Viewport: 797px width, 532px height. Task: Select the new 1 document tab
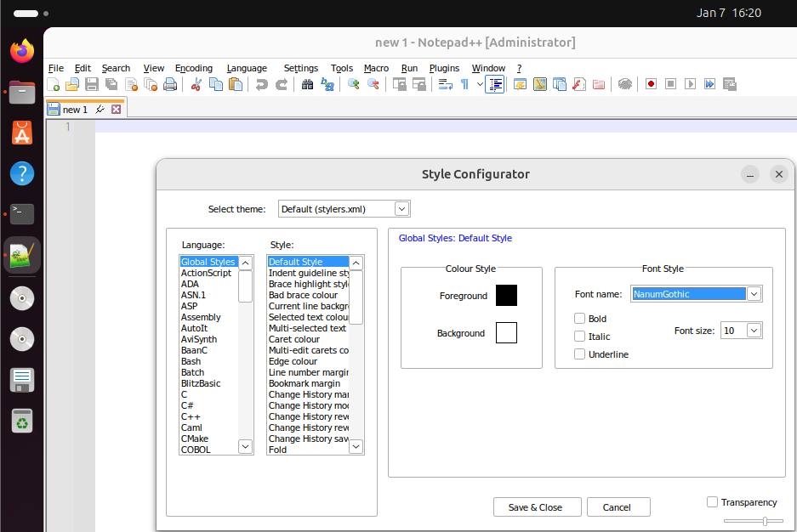(75, 110)
